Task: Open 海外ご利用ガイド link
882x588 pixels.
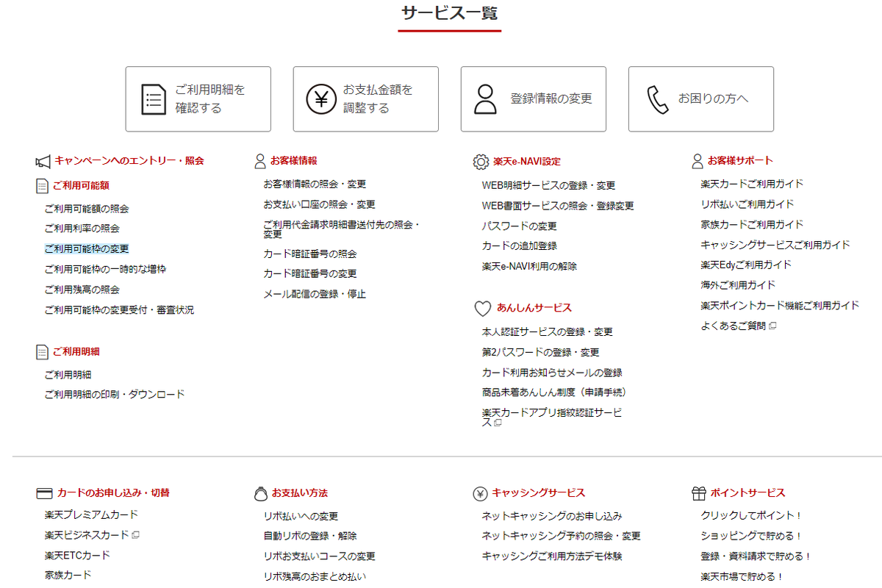Action: tap(737, 285)
